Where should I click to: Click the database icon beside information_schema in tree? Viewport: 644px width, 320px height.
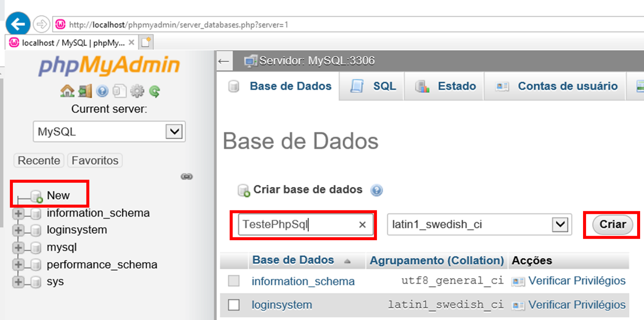(36, 213)
